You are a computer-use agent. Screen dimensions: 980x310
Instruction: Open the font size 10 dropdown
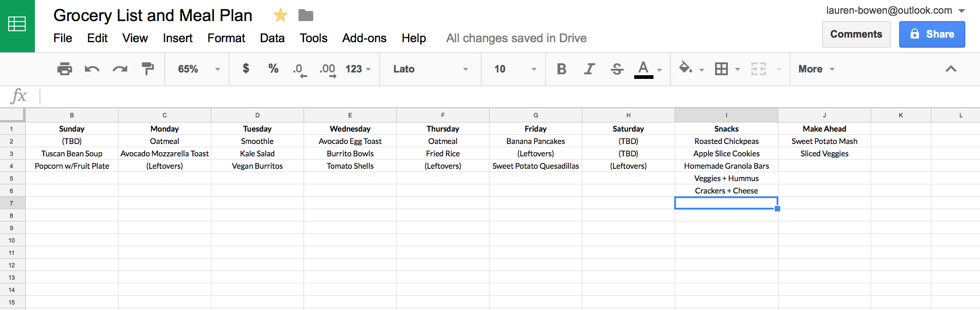point(514,69)
